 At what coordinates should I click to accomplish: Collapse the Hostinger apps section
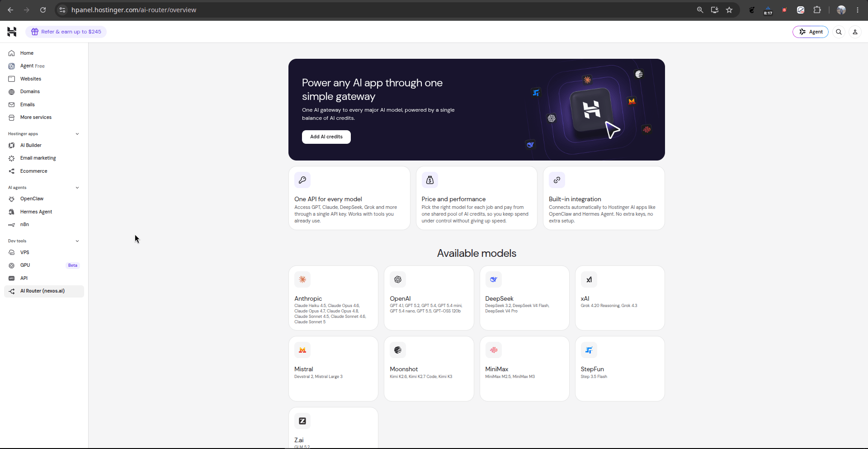[77, 134]
